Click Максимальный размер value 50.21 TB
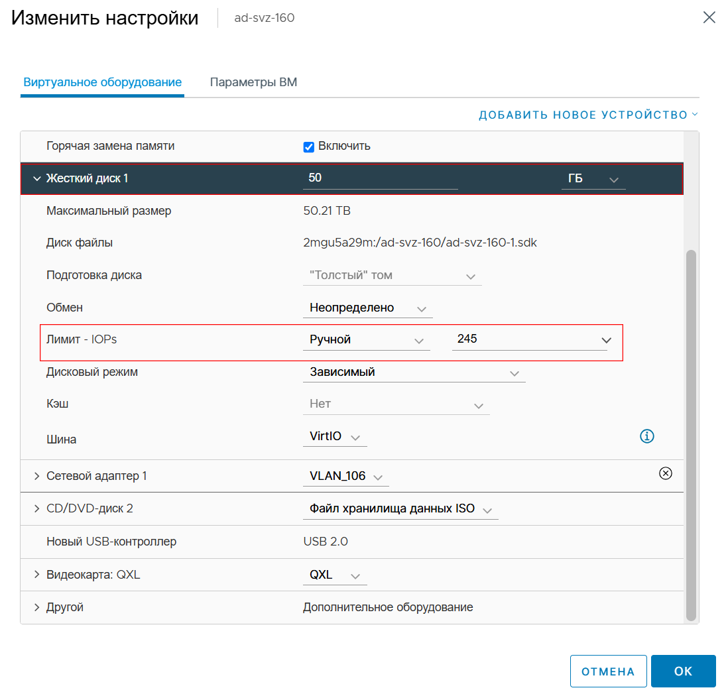The width and height of the screenshot is (728, 700). (x=327, y=211)
